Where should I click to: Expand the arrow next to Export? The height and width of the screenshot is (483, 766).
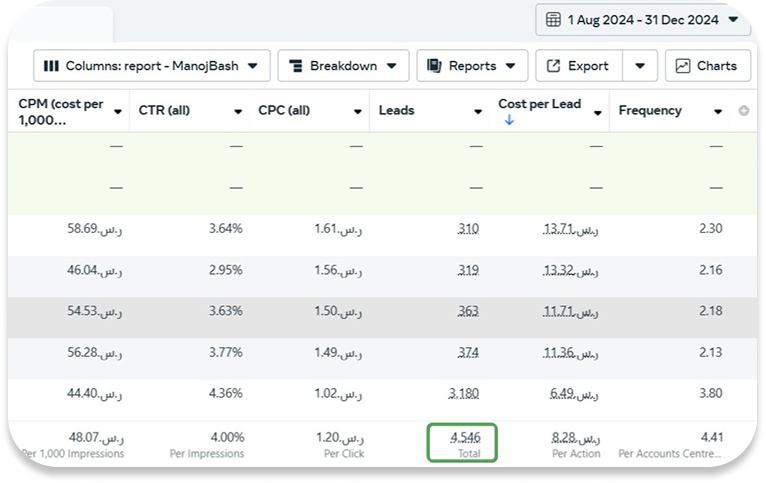click(x=640, y=66)
